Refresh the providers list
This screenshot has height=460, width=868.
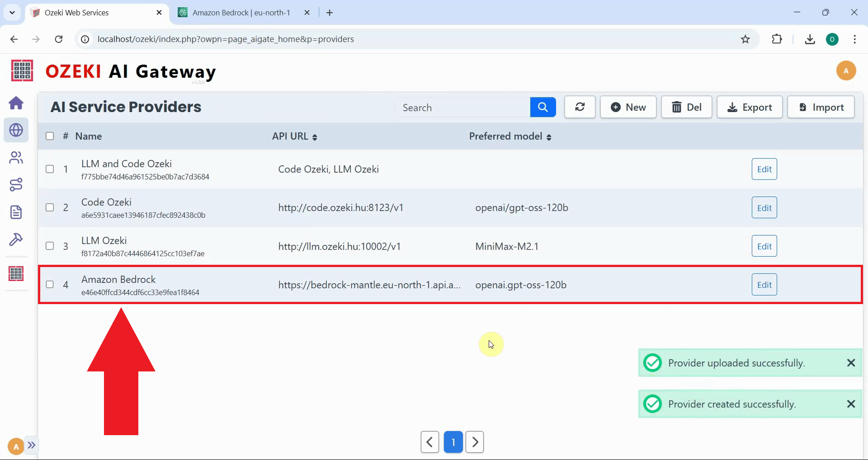(580, 108)
